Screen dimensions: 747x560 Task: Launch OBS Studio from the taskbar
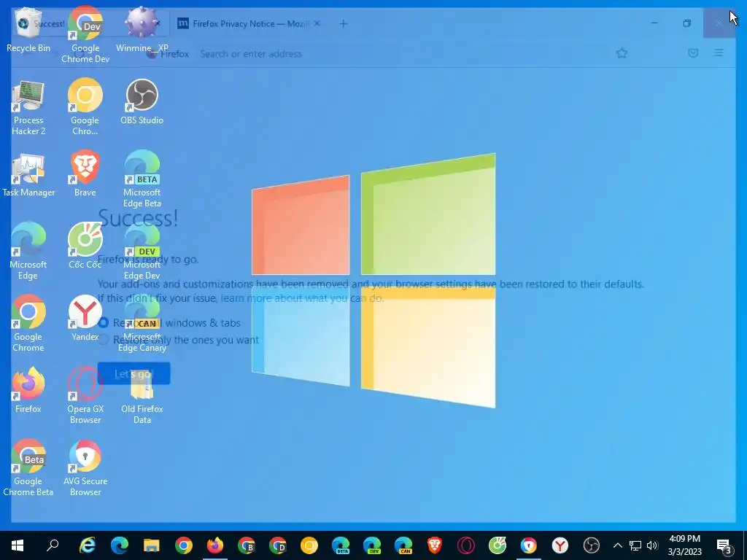click(x=591, y=545)
